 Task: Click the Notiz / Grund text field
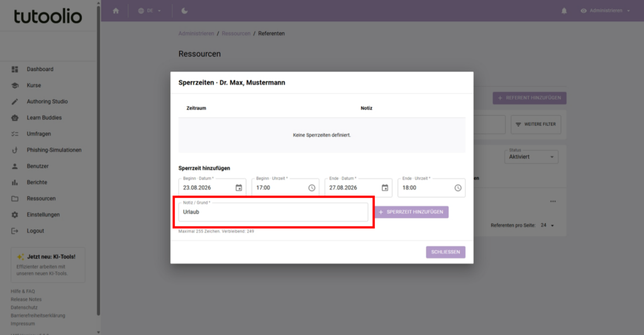273,212
